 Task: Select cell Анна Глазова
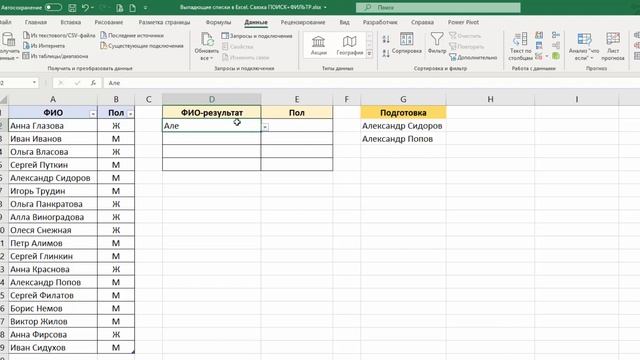[x=53, y=126]
